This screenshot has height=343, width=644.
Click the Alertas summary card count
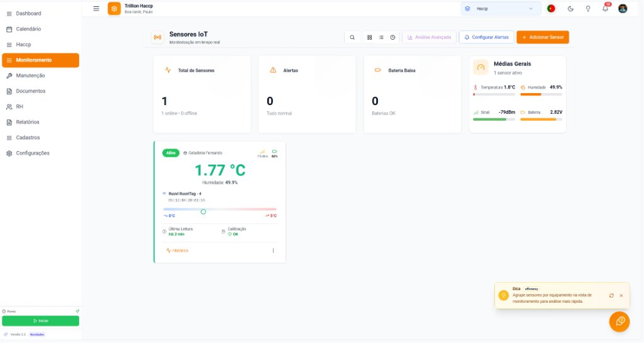tap(270, 101)
